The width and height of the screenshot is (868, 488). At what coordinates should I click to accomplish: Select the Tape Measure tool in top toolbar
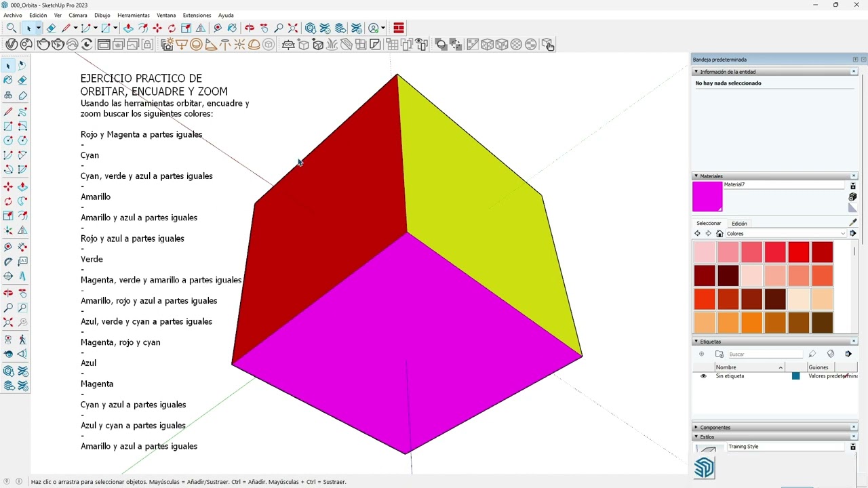(217, 28)
